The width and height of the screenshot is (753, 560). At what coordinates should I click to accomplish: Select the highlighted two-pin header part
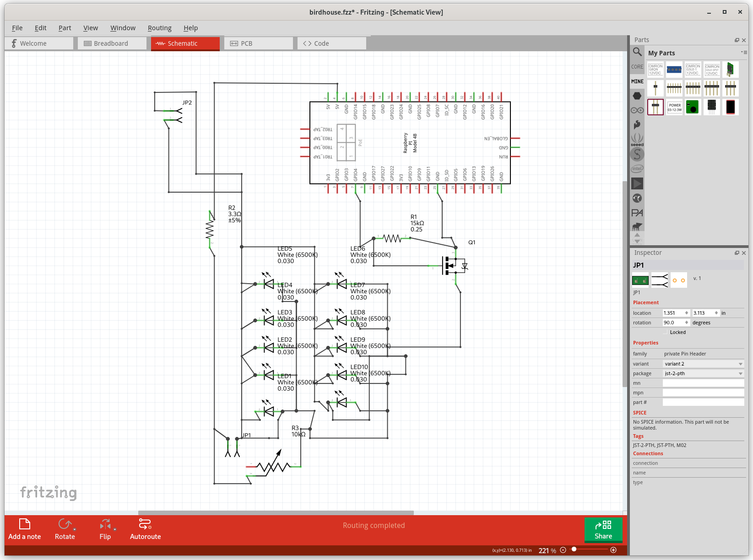pos(655,107)
